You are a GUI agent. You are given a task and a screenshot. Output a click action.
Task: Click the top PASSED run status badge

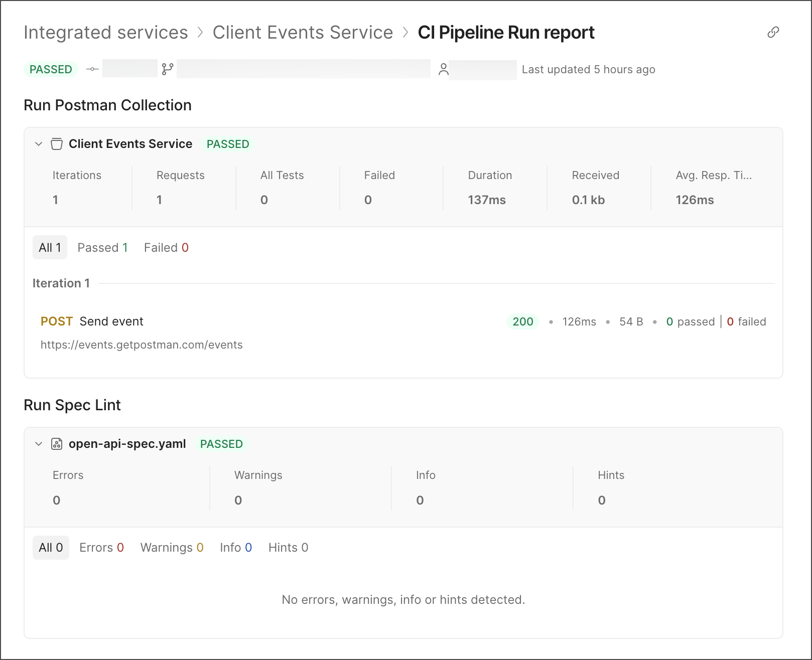tap(51, 69)
